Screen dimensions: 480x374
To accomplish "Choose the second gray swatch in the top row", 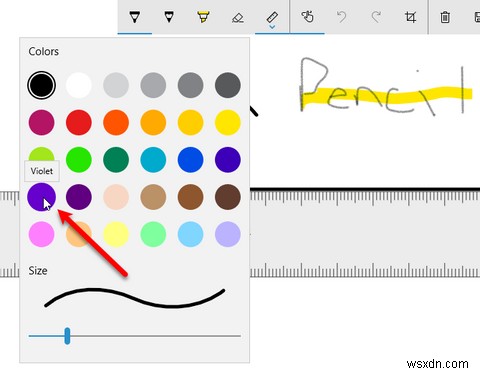I will tap(153, 85).
